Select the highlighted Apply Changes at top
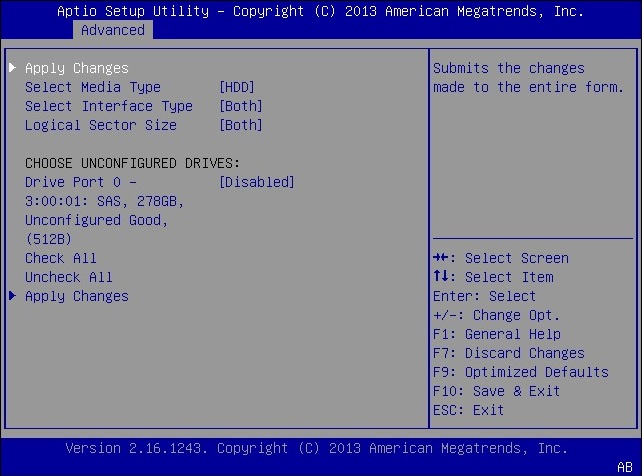 click(77, 68)
